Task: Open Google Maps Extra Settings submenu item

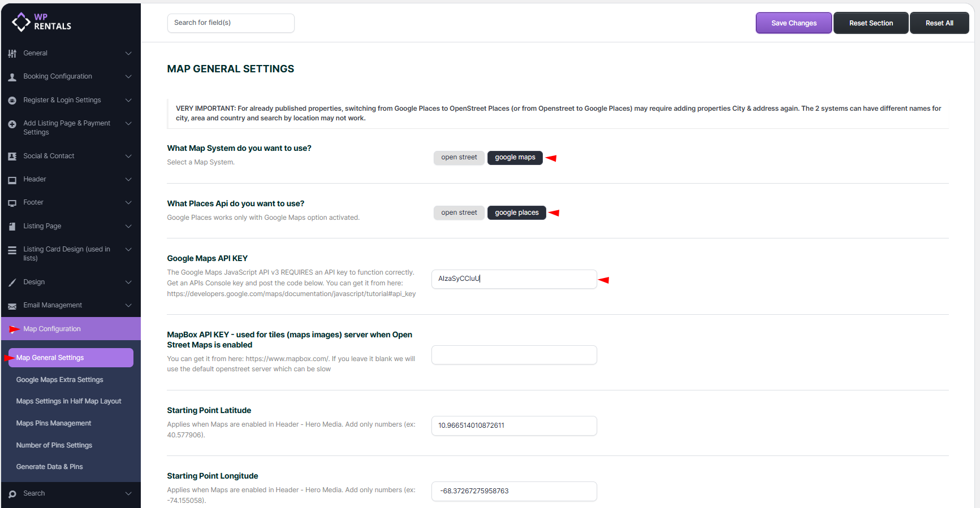Action: click(59, 380)
